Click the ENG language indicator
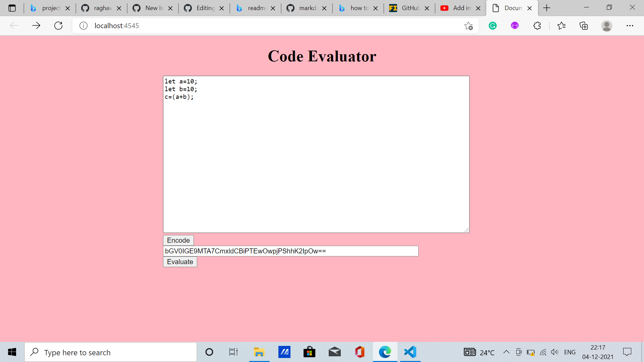Screen dimensions: 644x362 570,352
